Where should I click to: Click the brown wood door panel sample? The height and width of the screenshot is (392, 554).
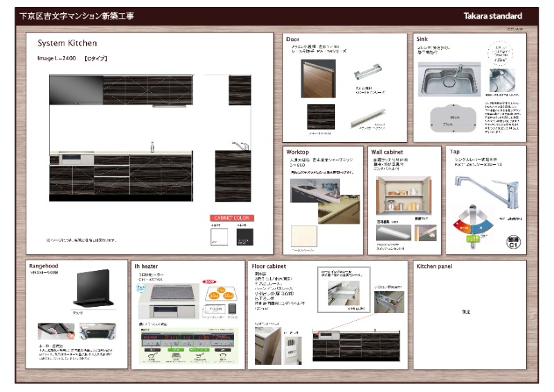click(x=316, y=78)
